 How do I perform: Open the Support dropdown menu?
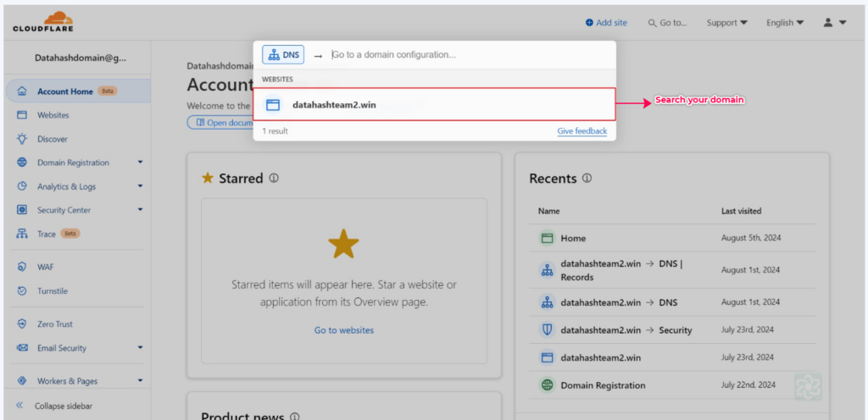pyautogui.click(x=726, y=23)
